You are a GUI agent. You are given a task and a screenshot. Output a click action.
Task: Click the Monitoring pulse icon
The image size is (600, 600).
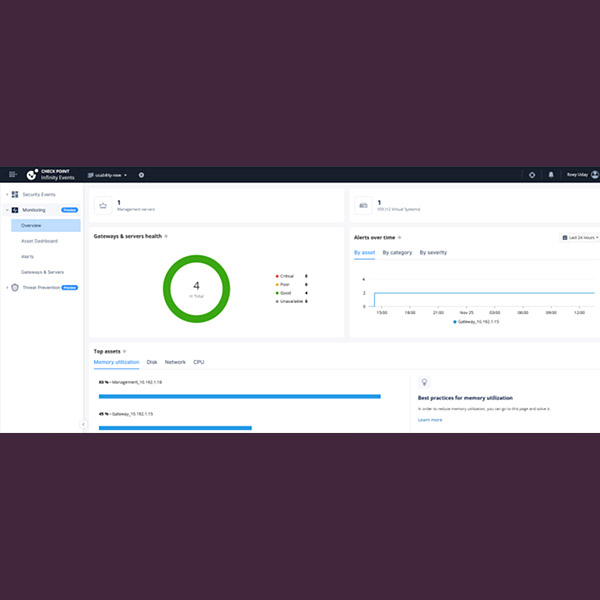coord(15,210)
